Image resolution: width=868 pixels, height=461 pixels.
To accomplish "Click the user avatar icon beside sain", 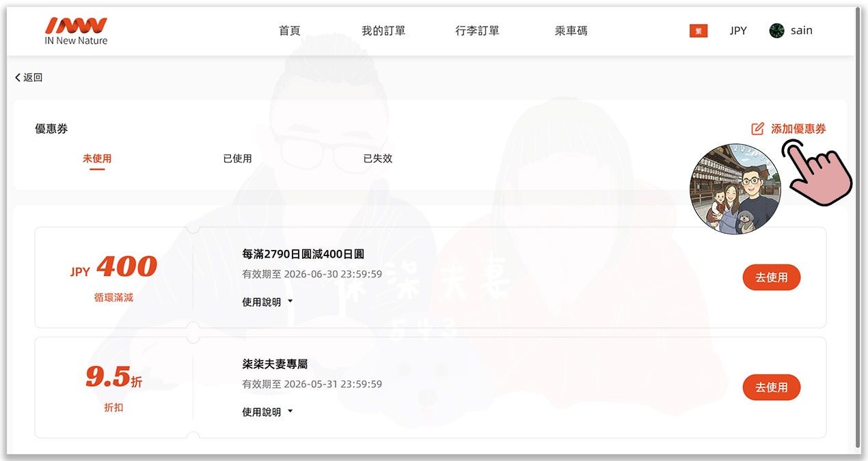I will (776, 31).
